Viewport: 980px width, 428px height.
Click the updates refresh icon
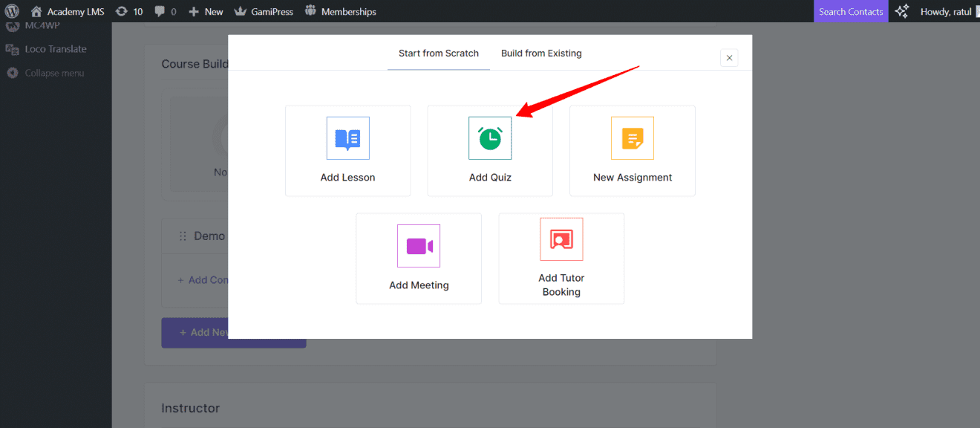pos(122,11)
